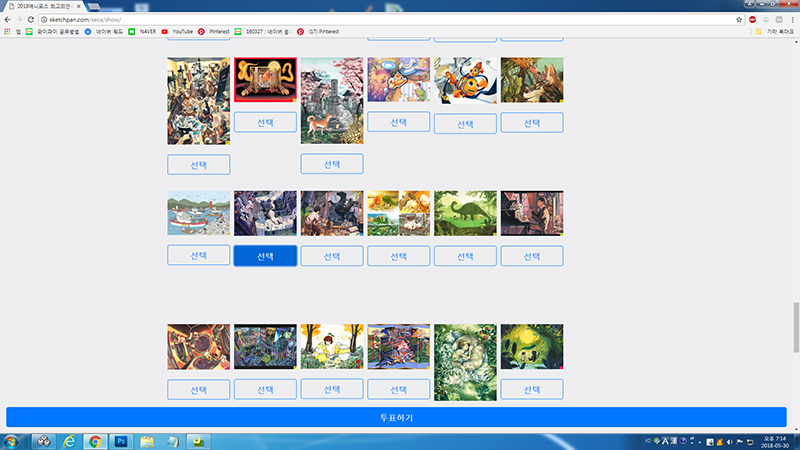Open the cherry blossom shrine dog thumbnail
Viewport: 800px width, 450px height.
(x=332, y=101)
